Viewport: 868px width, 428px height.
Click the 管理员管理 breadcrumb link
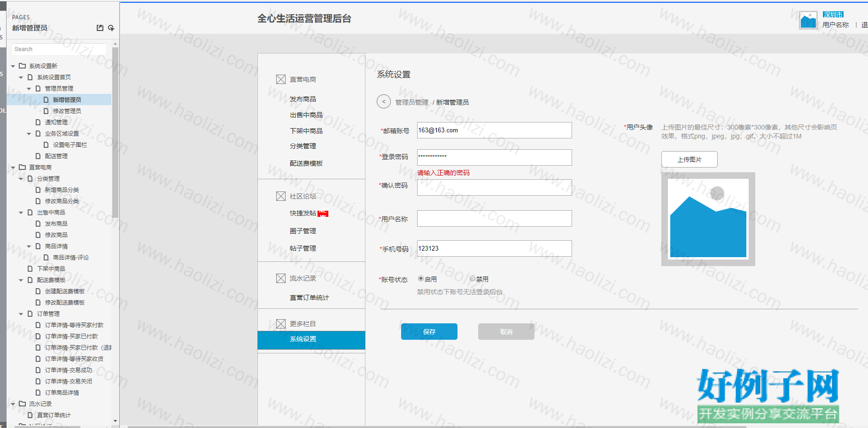point(412,102)
